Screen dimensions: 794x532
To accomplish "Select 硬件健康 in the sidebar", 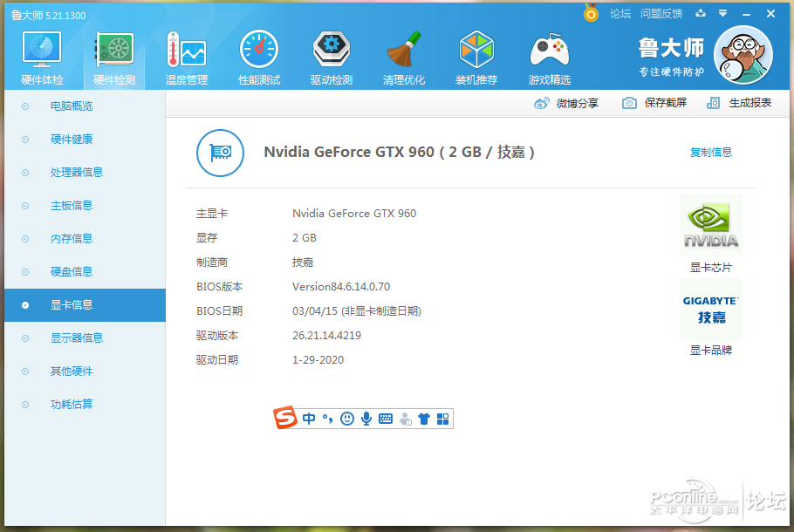I will 72,140.
